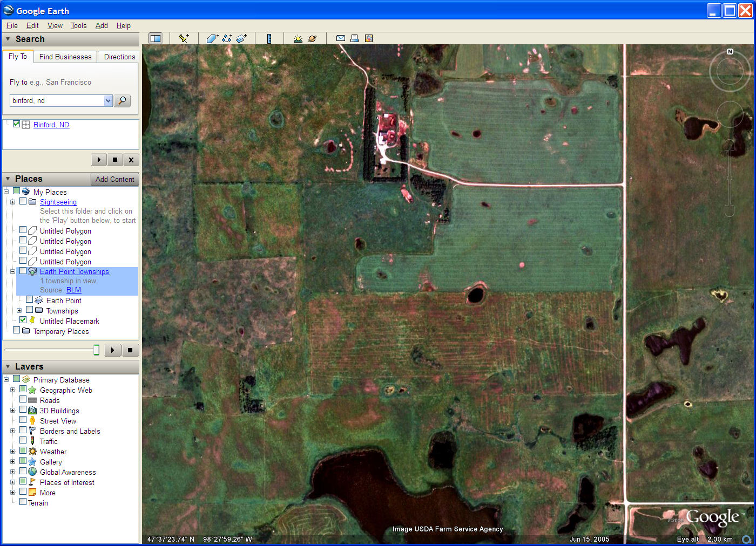Click the Print toolbar icon
756x546 pixels.
[354, 38]
